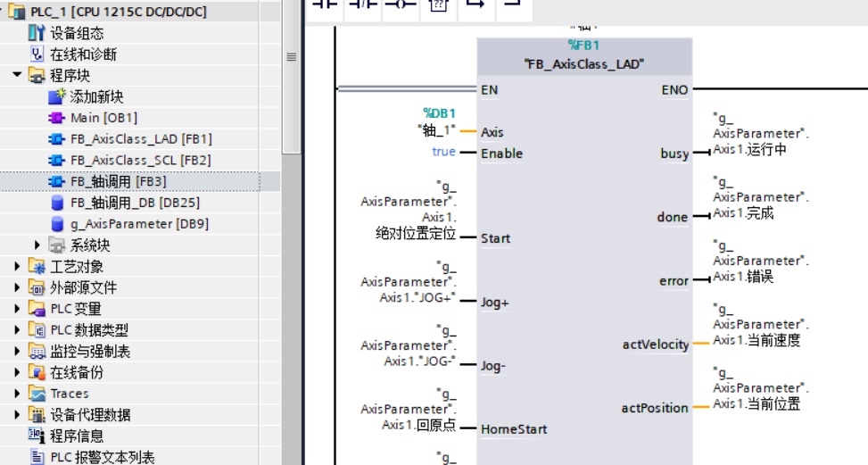Select the Axis1."JOG+" input operand
This screenshot has width=868, height=465.
pyautogui.click(x=409, y=282)
